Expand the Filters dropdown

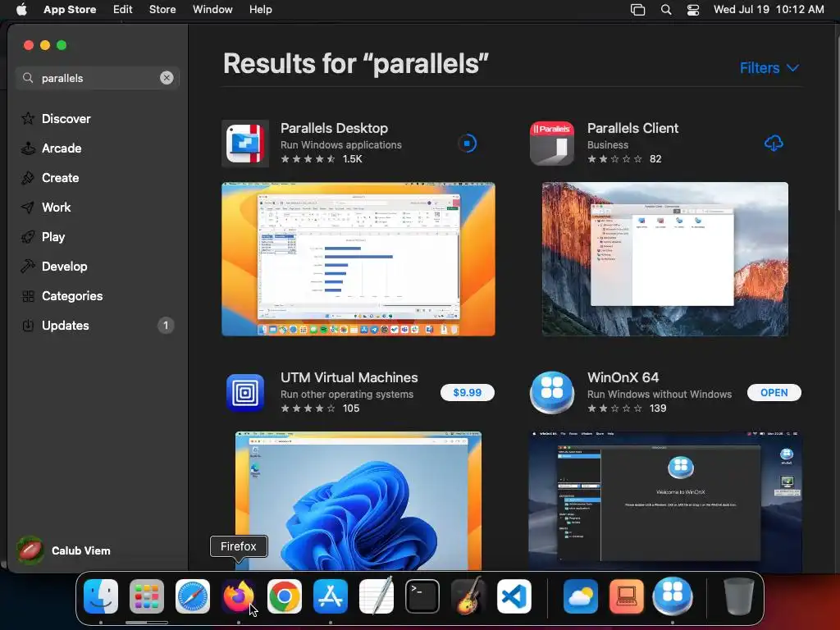click(769, 68)
